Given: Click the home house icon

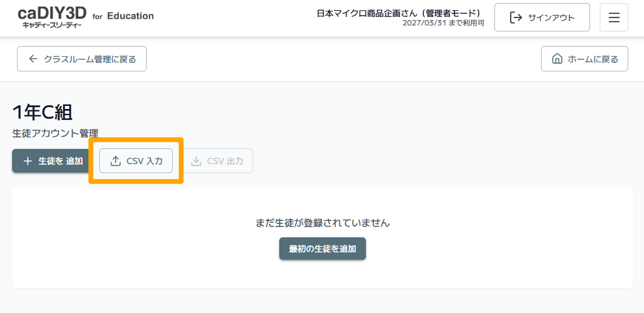Looking at the screenshot, I should pos(557,59).
